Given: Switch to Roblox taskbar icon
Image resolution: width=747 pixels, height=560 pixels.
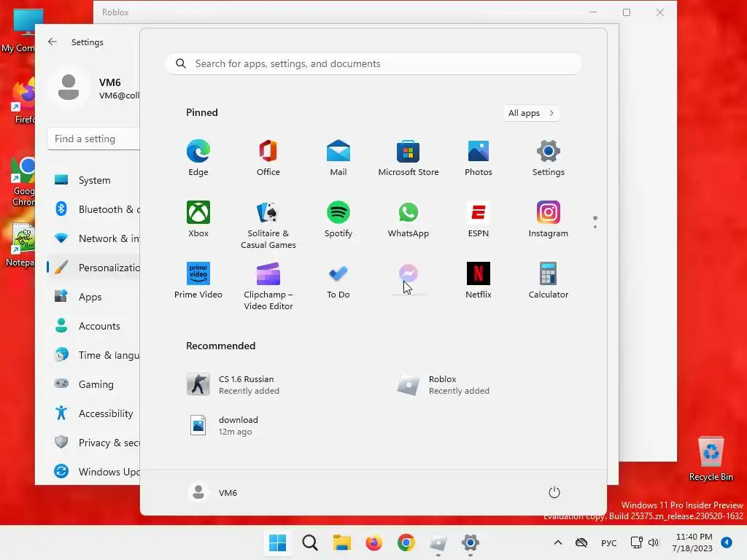Looking at the screenshot, I should pyautogui.click(x=438, y=542).
